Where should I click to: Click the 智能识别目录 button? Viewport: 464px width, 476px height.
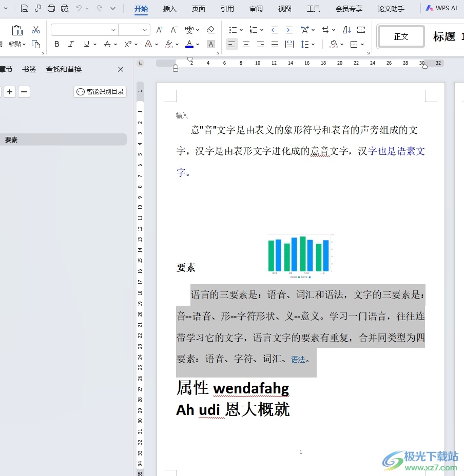click(100, 92)
